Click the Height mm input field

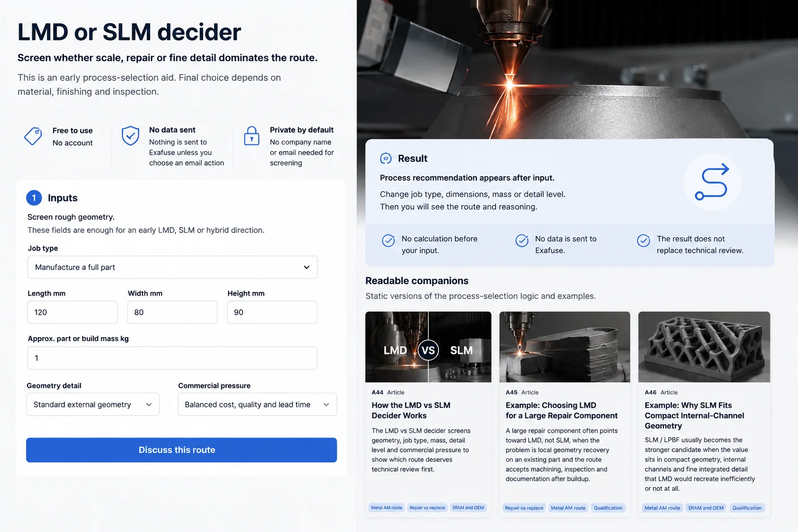(x=272, y=312)
